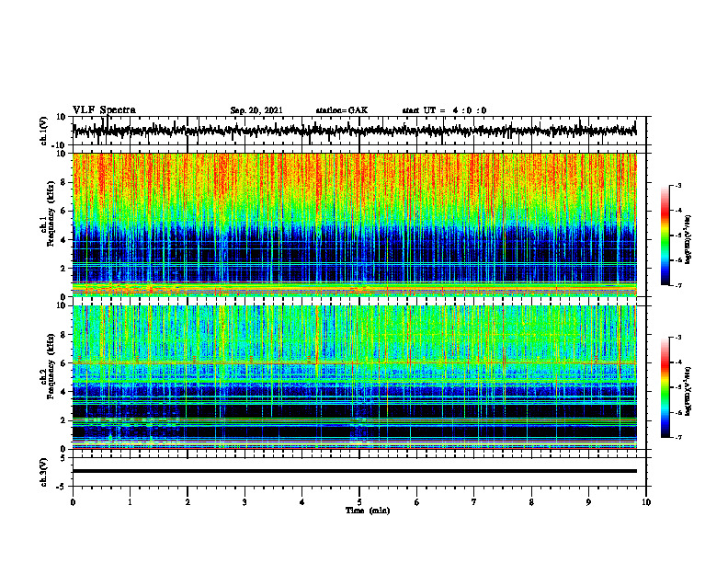The image size is (728, 563).
Task: Click the "-3" label on ch.1 color scale
Action: point(677,185)
